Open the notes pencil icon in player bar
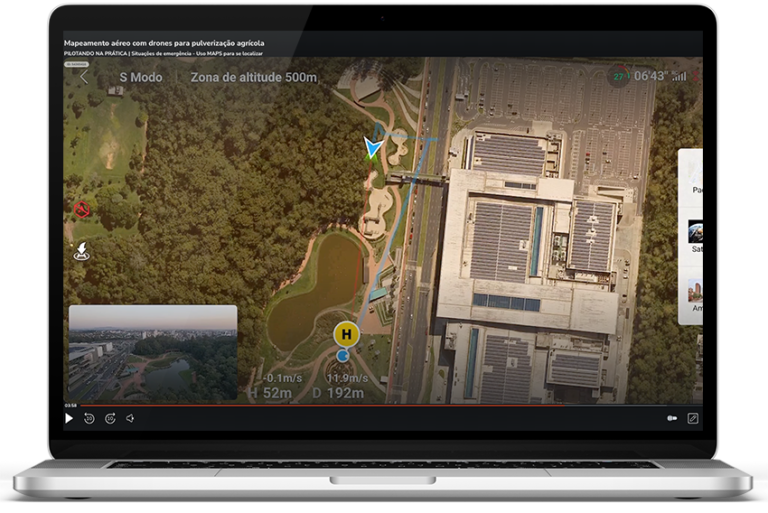Image resolution: width=768 pixels, height=513 pixels. pos(693,418)
